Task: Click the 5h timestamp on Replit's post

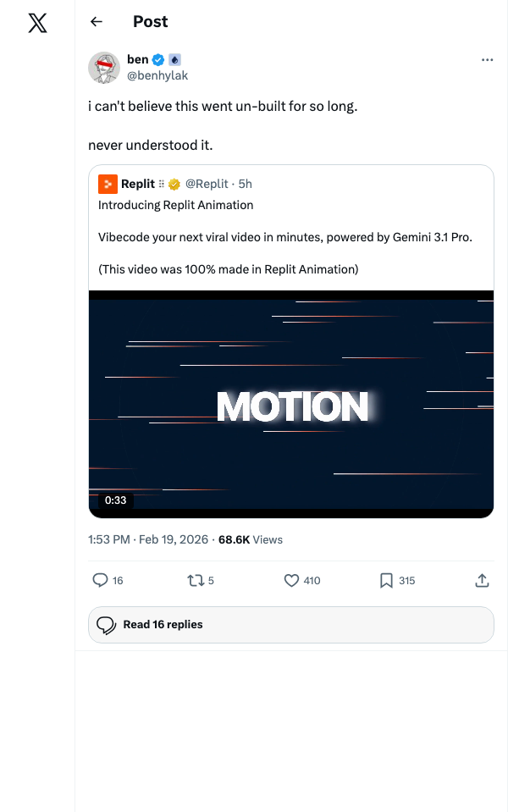Action: 244,184
